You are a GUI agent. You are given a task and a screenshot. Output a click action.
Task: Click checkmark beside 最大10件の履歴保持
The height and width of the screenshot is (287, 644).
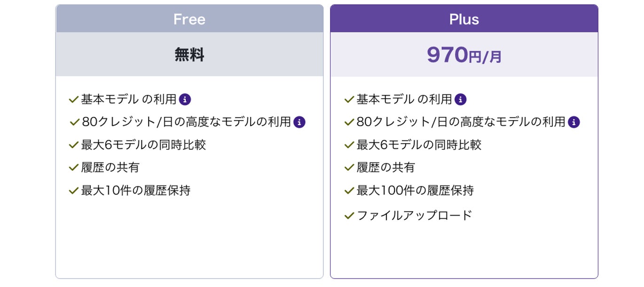pyautogui.click(x=73, y=191)
